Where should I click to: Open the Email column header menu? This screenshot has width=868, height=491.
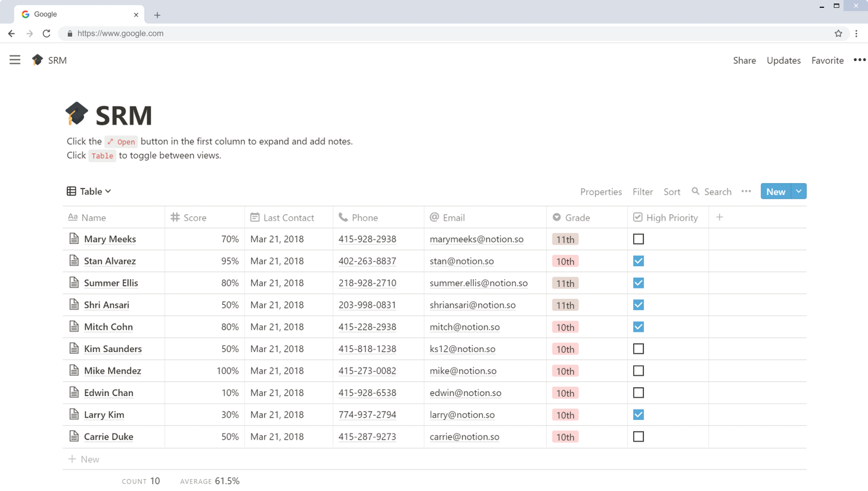(485, 217)
